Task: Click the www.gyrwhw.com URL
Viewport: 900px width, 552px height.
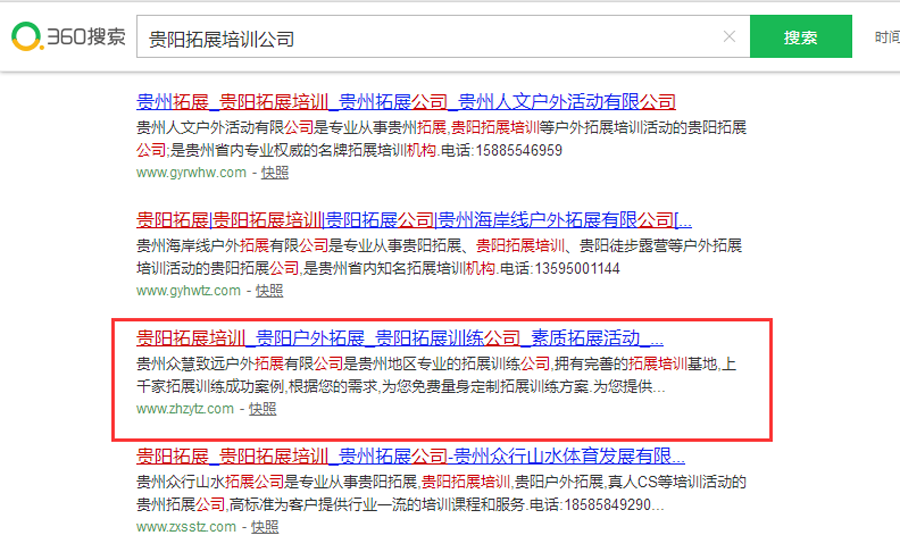Action: pyautogui.click(x=191, y=172)
